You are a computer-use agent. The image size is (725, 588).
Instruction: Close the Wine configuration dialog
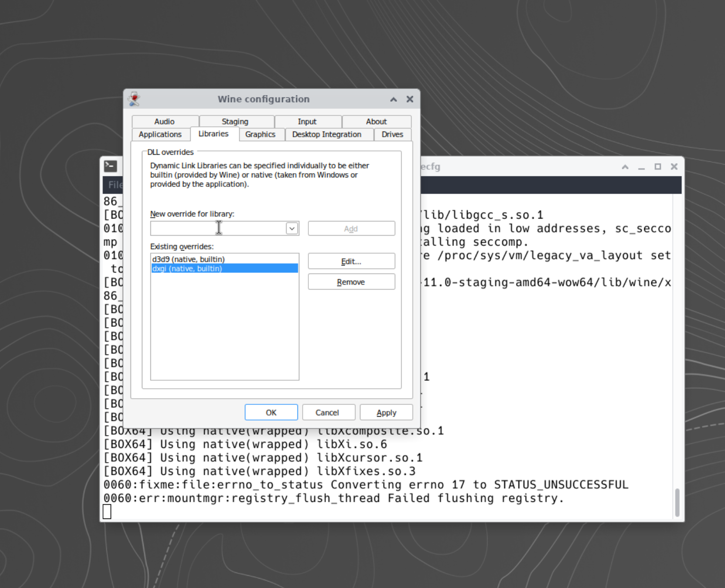410,99
